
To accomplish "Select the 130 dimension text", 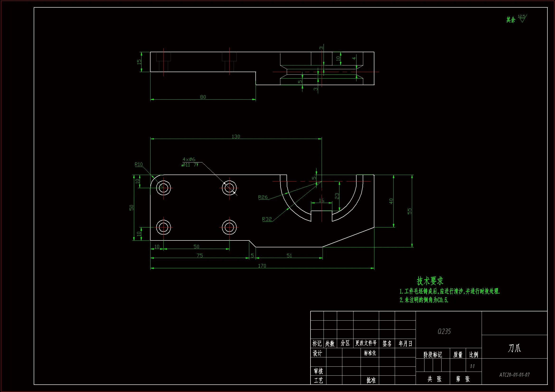I will click(236, 136).
